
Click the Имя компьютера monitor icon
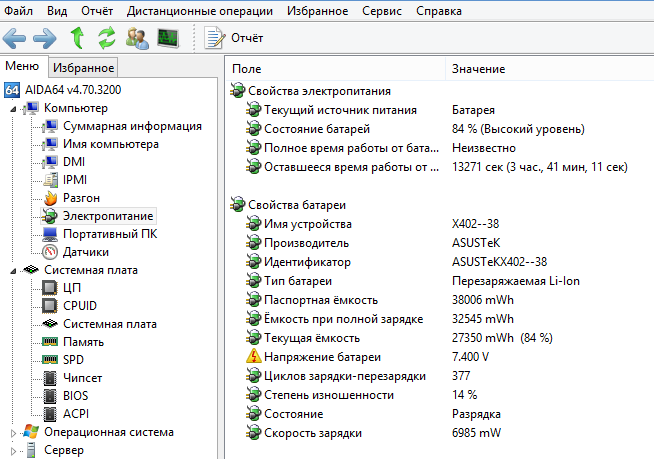50,144
